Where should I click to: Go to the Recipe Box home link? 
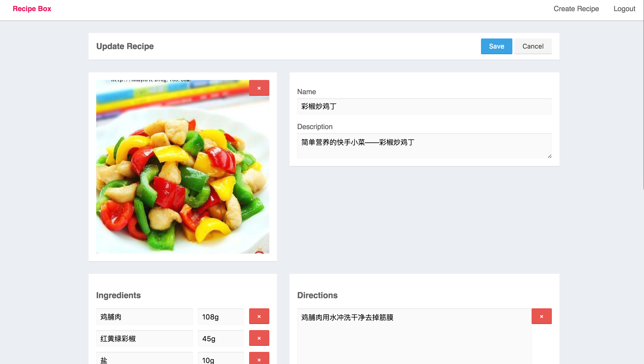click(x=32, y=9)
